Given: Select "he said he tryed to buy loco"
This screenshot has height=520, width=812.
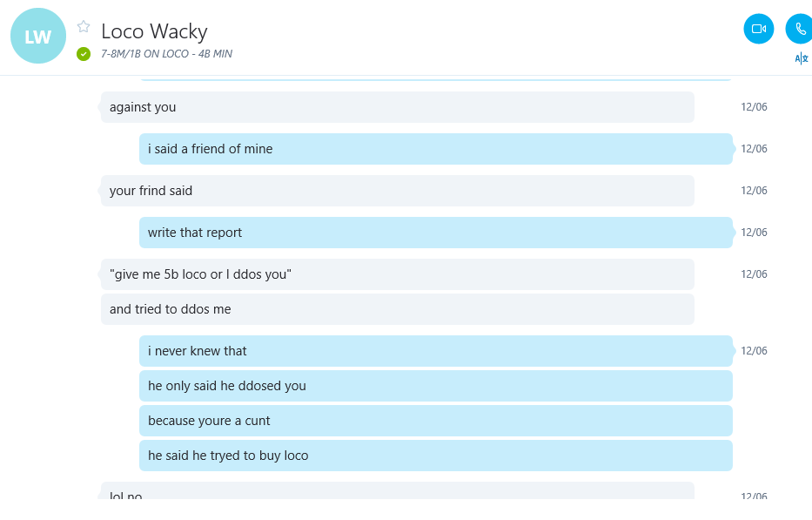Looking at the screenshot, I should [435, 456].
